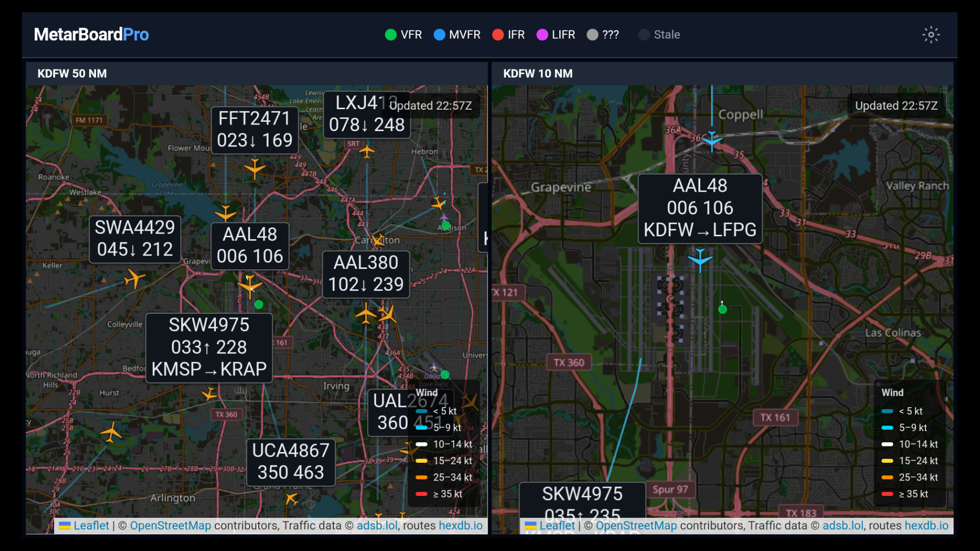The height and width of the screenshot is (551, 980).
Task: Open the Leaflet link in the 10 NM map
Action: coord(557,525)
